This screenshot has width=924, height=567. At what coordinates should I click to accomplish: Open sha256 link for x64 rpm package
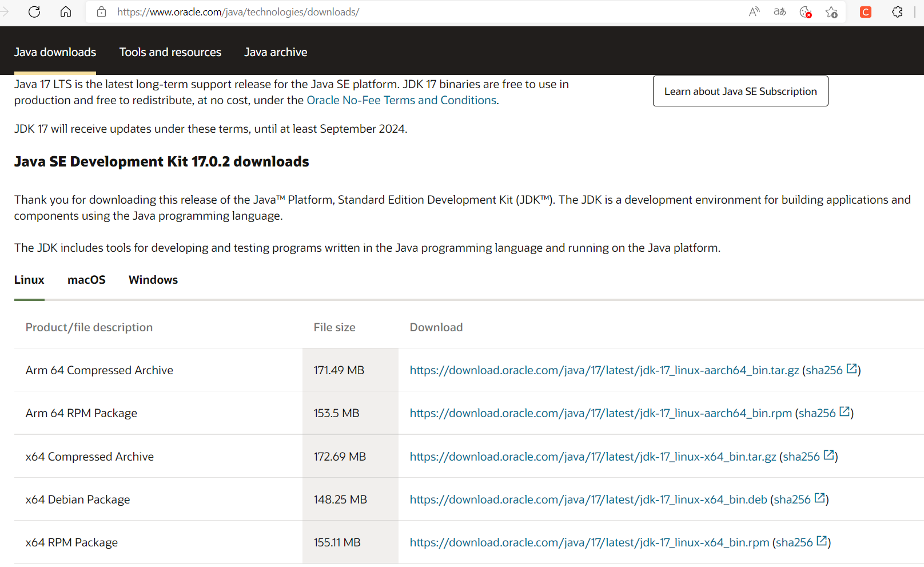[794, 542]
